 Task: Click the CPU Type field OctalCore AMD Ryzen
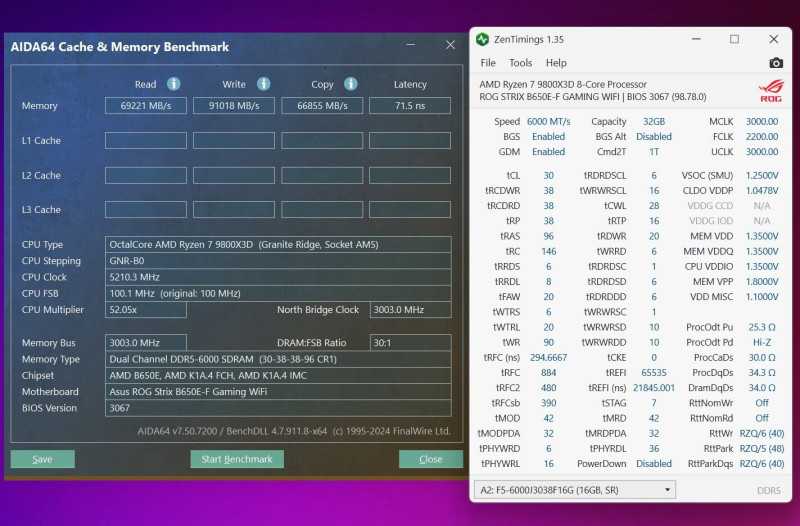tap(278, 244)
